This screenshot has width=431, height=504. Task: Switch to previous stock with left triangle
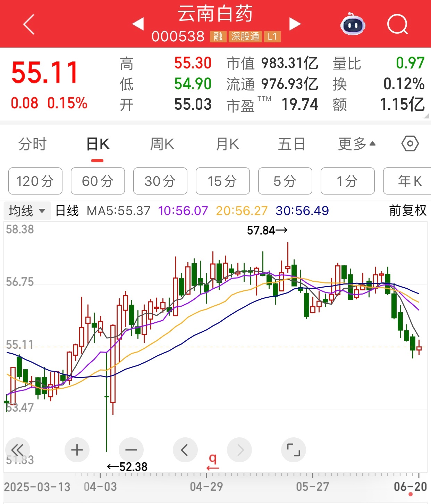coord(138,24)
